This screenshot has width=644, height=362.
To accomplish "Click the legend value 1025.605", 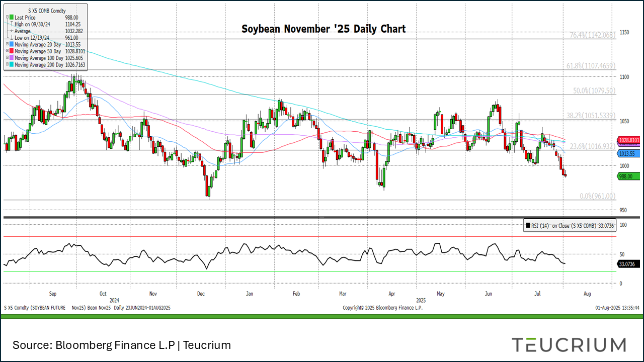I will [x=74, y=58].
